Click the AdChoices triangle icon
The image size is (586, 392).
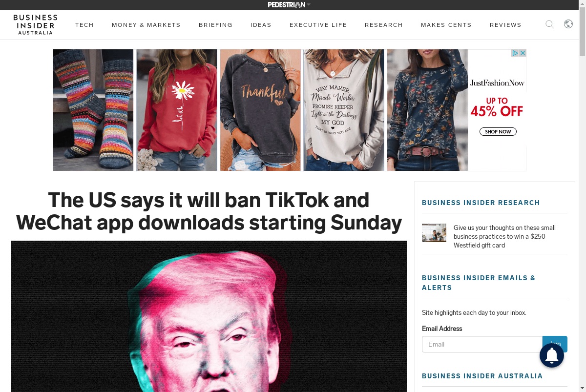point(515,53)
